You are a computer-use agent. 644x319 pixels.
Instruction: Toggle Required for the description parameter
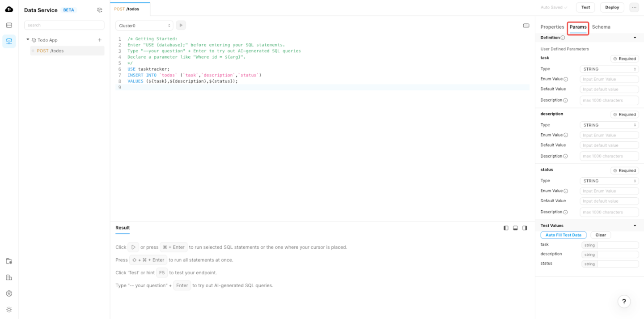[x=624, y=114]
